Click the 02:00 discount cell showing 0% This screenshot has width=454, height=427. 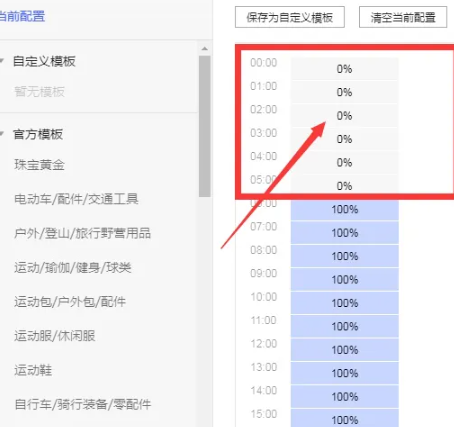click(345, 116)
